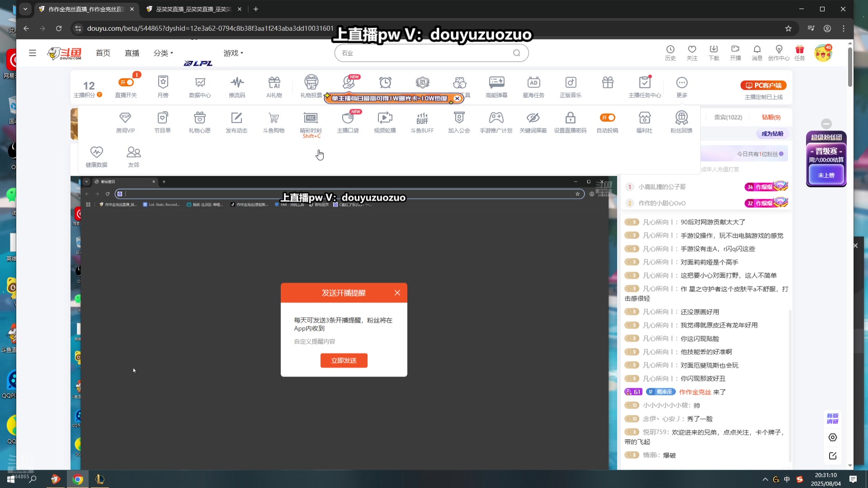Open 关键词屏蔽 keyword blocking
Image resolution: width=868 pixels, height=488 pixels.
click(533, 122)
